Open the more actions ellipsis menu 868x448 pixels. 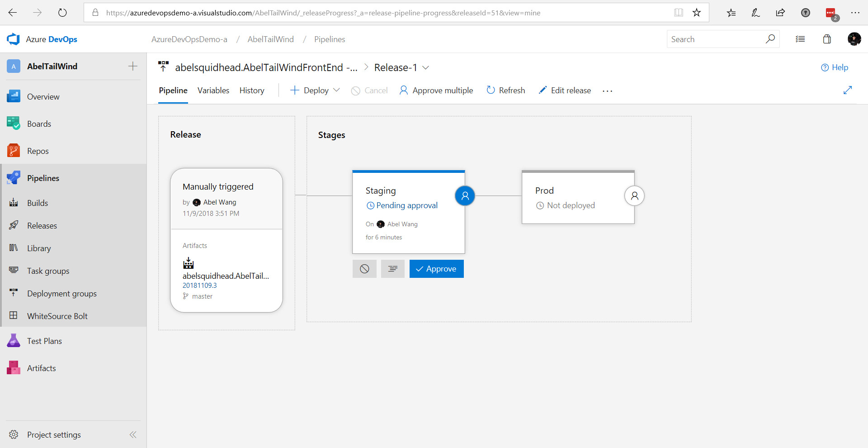click(x=608, y=91)
